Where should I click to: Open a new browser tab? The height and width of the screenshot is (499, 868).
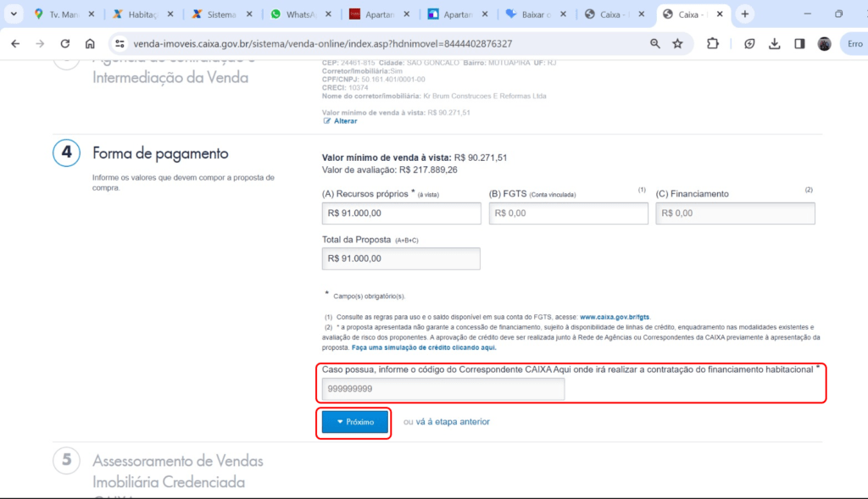(745, 14)
